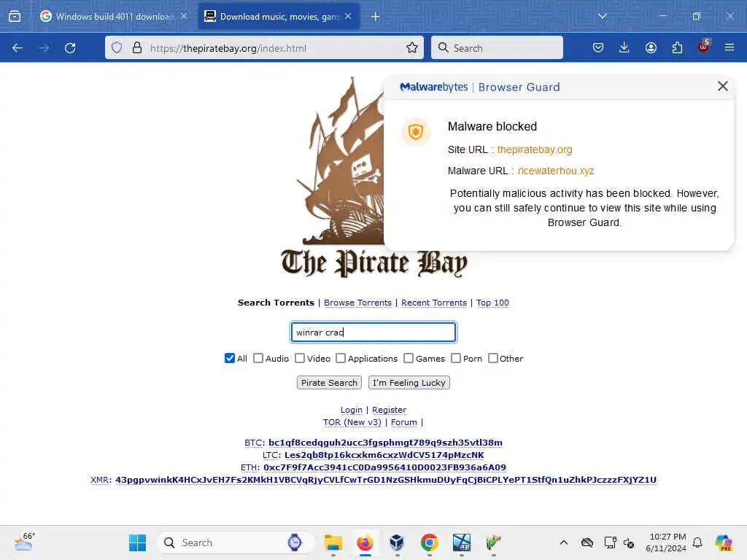Click the forward navigation arrow
The image size is (747, 560).
tap(44, 48)
